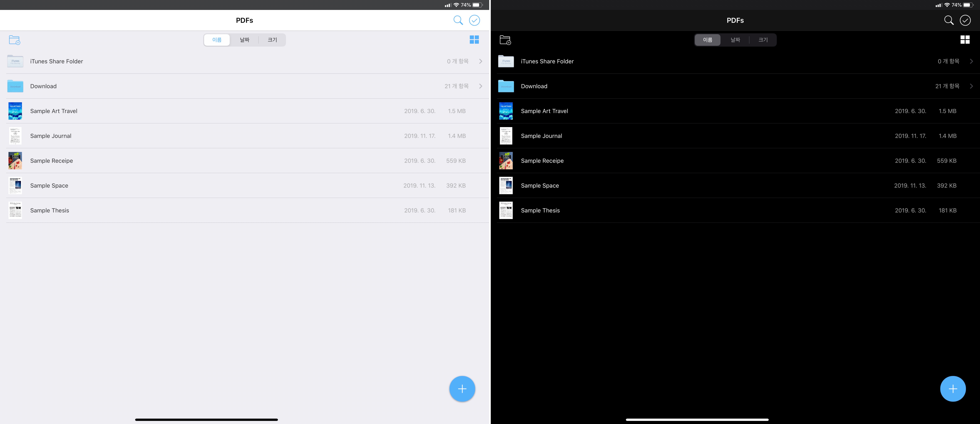980x424 pixels.
Task: Tap select checkmark icon in light panel
Action: coord(474,20)
